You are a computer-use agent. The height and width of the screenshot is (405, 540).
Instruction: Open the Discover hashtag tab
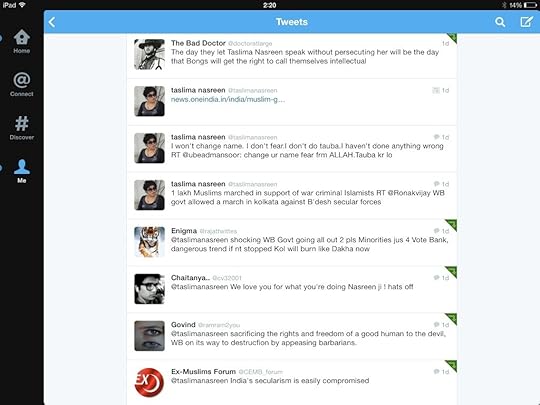coord(22,128)
